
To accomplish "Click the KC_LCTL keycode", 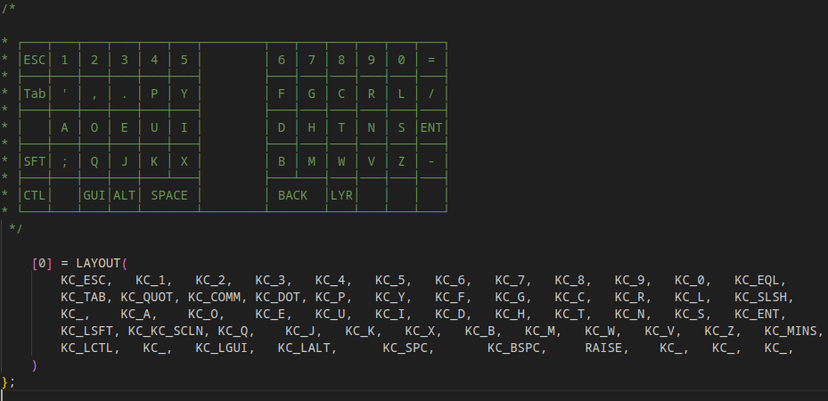I will point(86,348).
